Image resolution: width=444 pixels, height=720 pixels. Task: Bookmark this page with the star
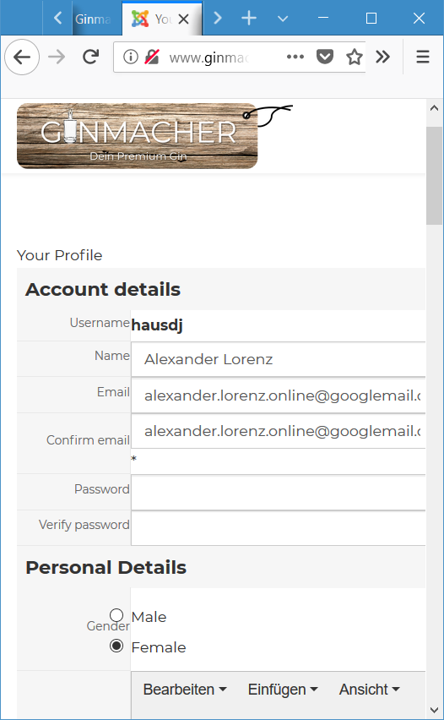tap(354, 57)
